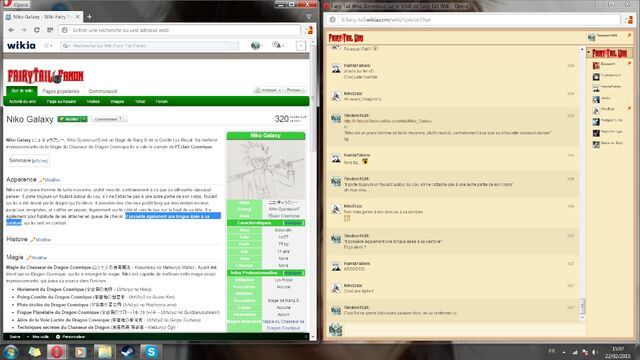640x360 pixels.
Task: Open Opera's Speed Dial grid icon
Action: point(50,30)
